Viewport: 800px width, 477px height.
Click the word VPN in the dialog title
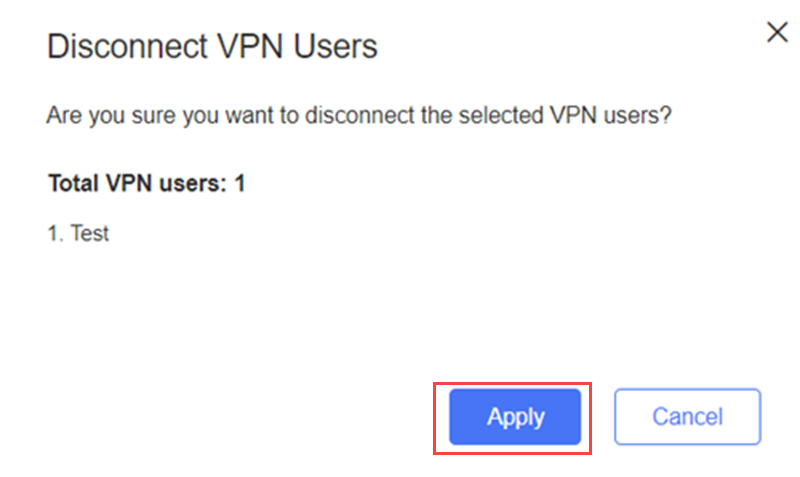(251, 46)
